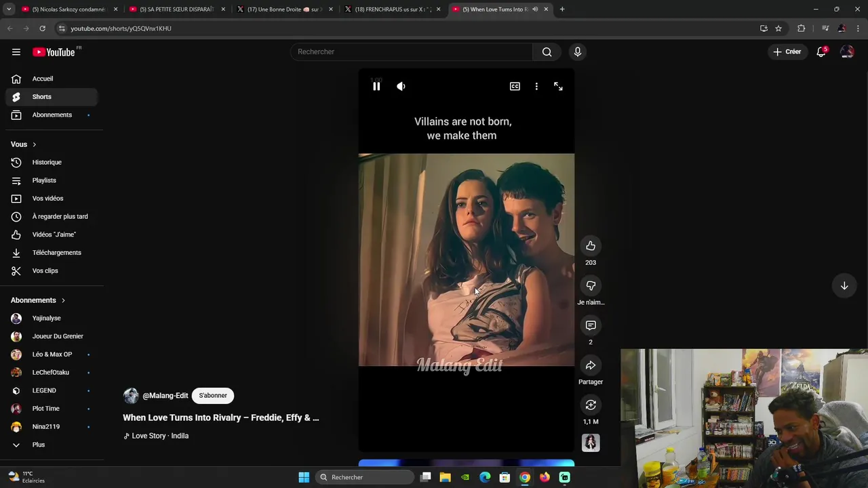Click the search magnifier button
This screenshot has height=488, width=868.
(547, 52)
